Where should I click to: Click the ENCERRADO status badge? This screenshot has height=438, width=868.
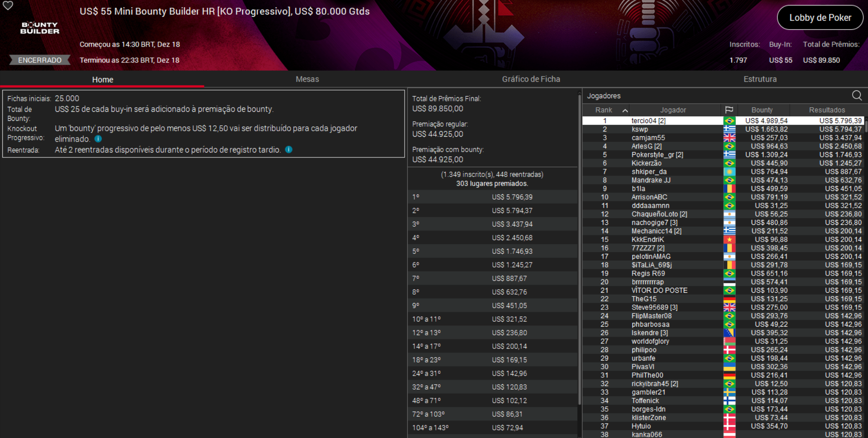click(39, 60)
